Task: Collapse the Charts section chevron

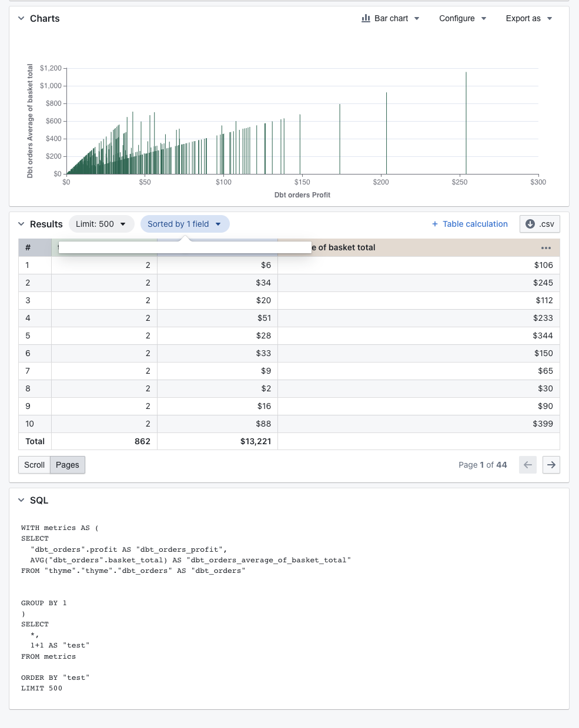Action: [21, 18]
